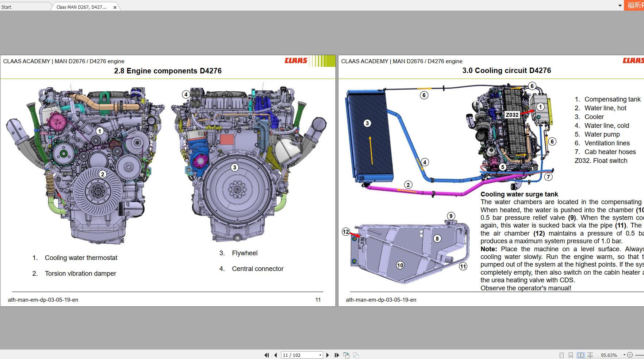The width and height of the screenshot is (644, 359).
Task: Open the zoom percentage dropdown
Action: click(x=624, y=355)
